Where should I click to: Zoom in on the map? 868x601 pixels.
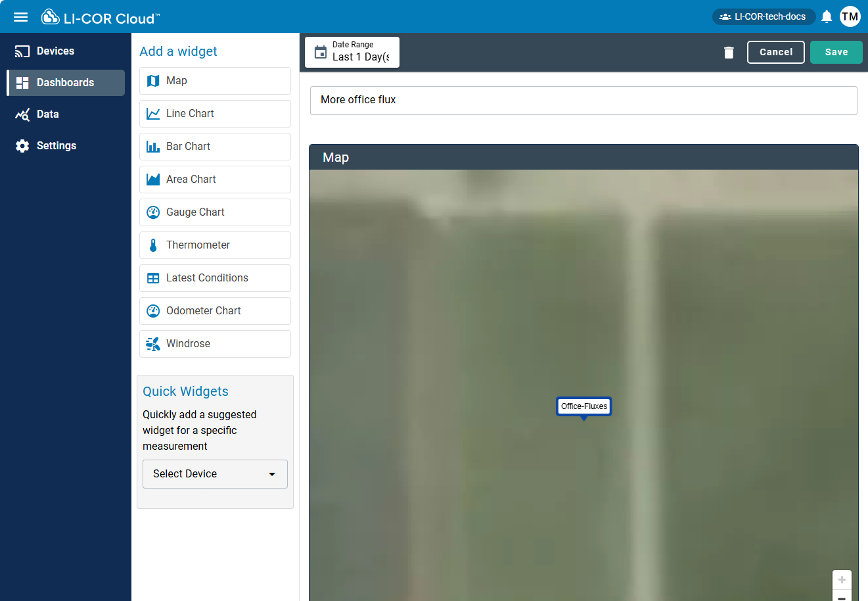pyautogui.click(x=842, y=580)
